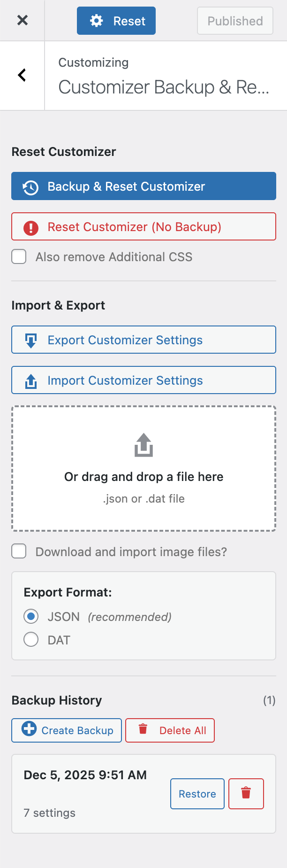Viewport: 287px width, 868px height.
Task: Delete the Dec 5 backup with trash icon
Action: click(x=246, y=794)
